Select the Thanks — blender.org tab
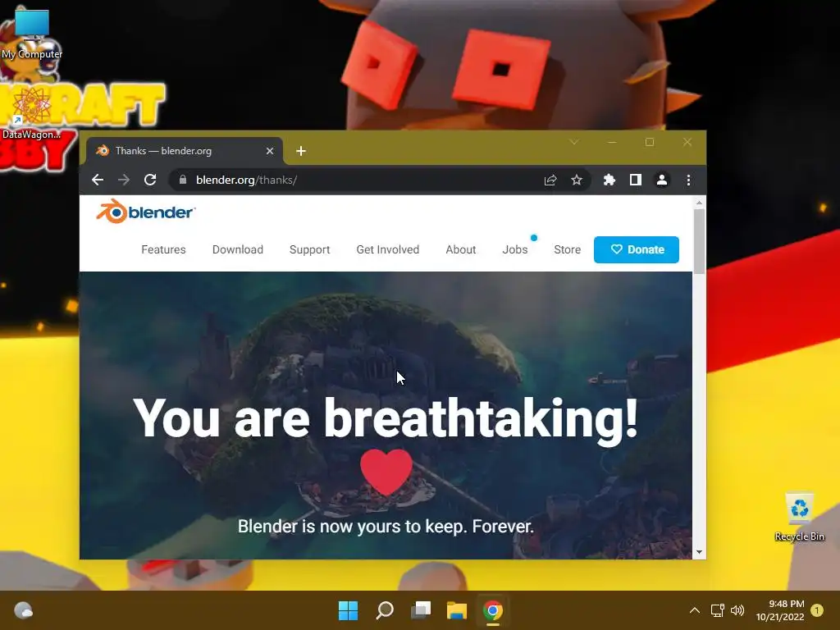Screen dimensions: 840x630 (184, 151)
